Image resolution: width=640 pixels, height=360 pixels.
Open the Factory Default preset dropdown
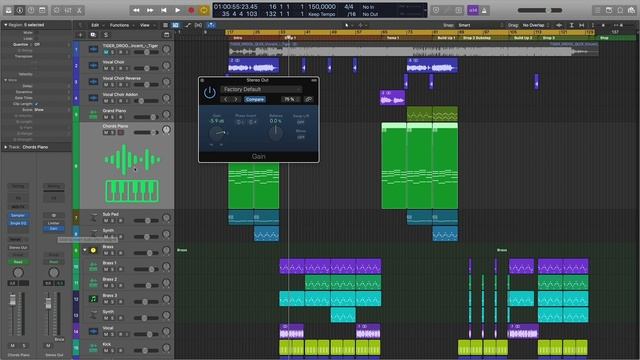(x=261, y=89)
